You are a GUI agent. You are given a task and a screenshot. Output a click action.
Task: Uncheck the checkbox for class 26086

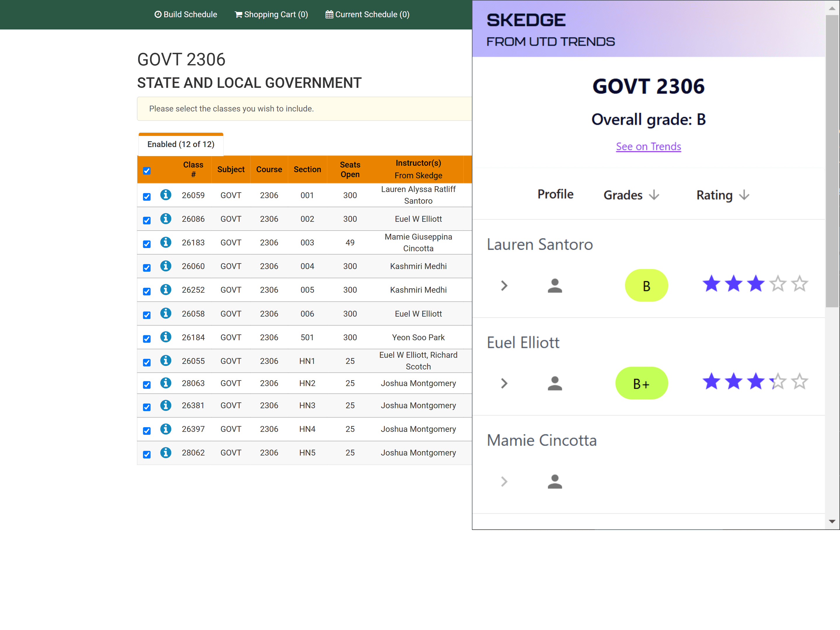pos(147,220)
